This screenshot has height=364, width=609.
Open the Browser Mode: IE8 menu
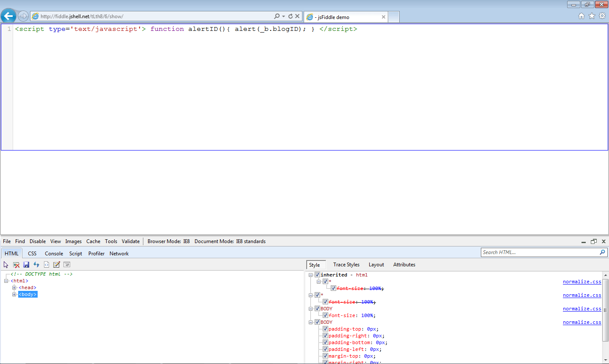pos(168,241)
